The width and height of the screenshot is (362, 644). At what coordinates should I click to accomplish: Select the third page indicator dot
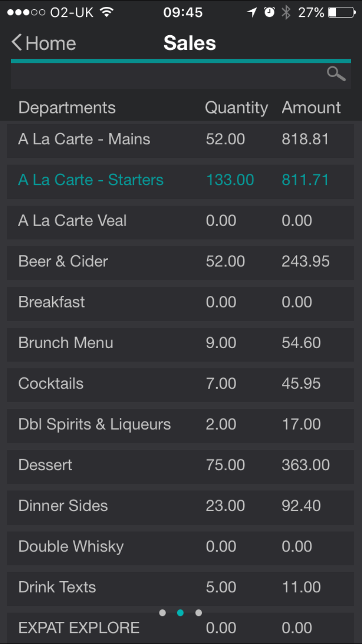click(x=198, y=613)
